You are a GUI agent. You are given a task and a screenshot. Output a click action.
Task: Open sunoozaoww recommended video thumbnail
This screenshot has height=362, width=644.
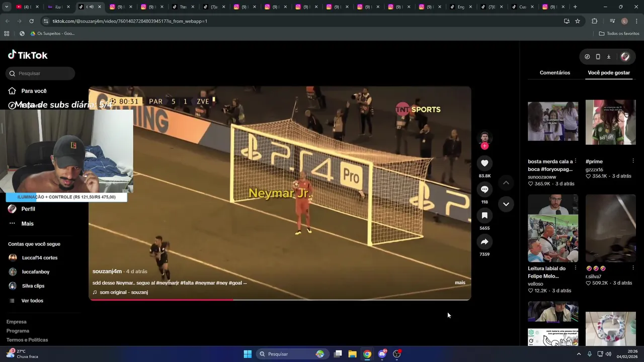pos(553,121)
